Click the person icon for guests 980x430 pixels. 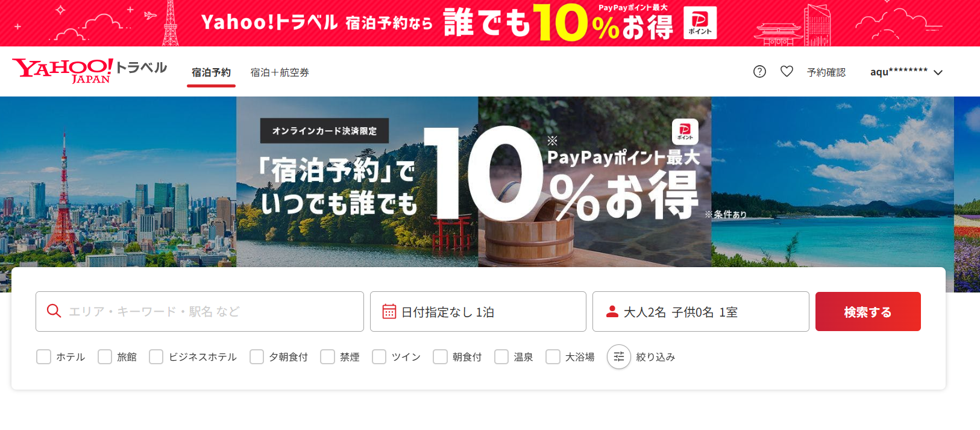[612, 311]
